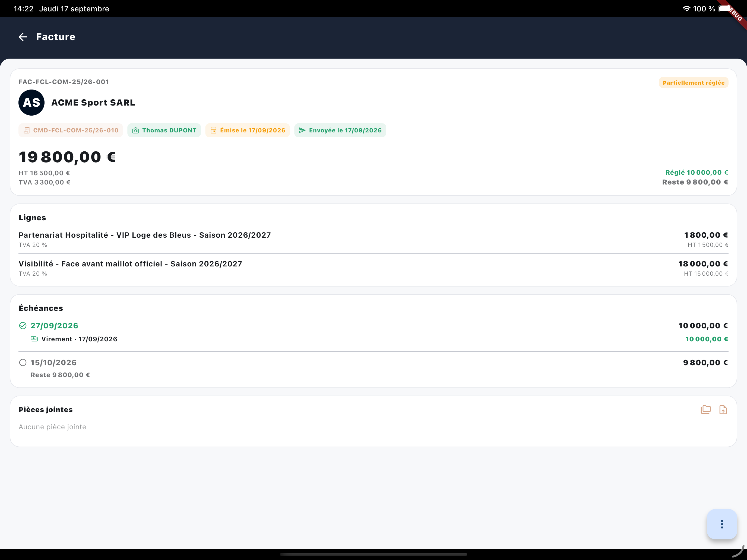This screenshot has width=747, height=560.
Task: Click the Virement payment icon
Action: [34, 339]
